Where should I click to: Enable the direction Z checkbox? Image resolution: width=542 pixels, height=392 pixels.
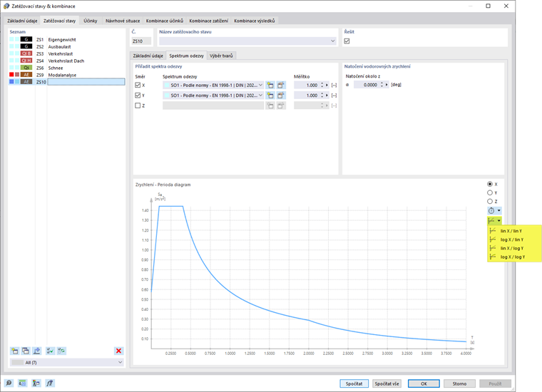(x=138, y=105)
